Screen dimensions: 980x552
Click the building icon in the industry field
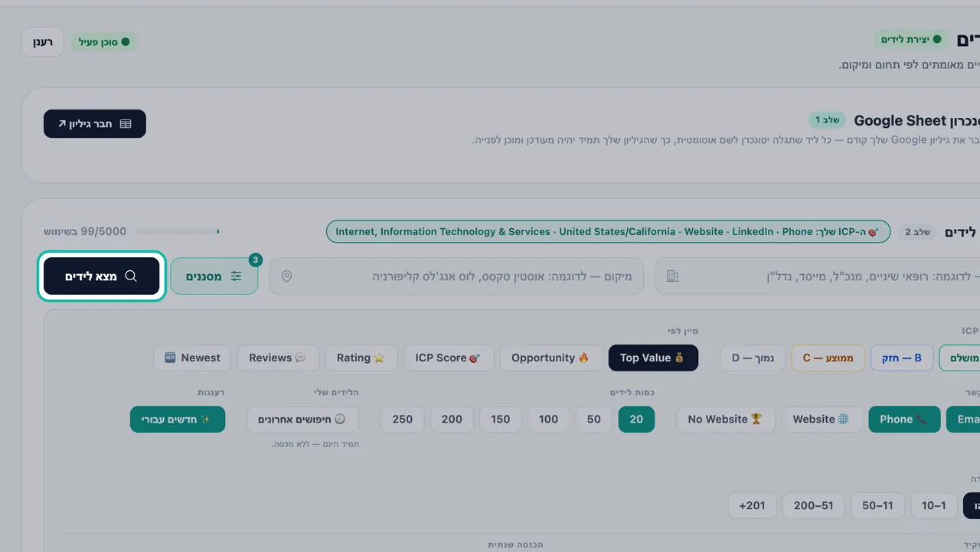(673, 276)
